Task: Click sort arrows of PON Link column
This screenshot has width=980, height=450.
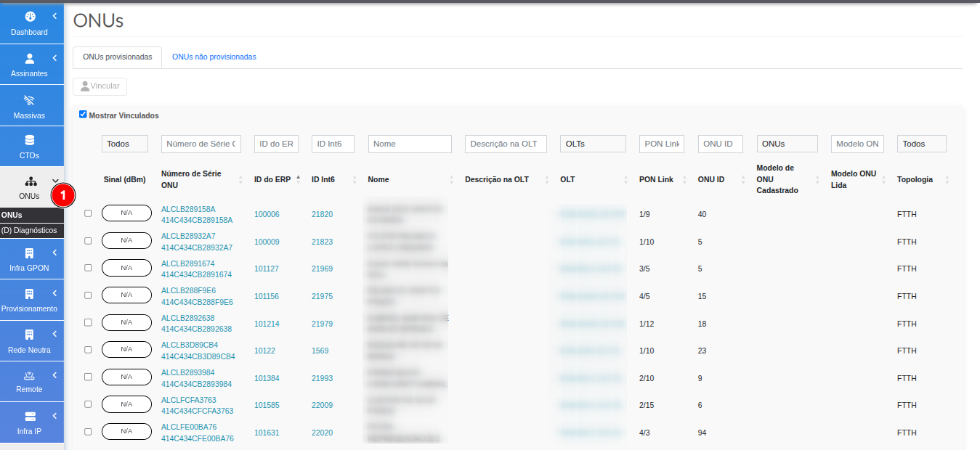Action: click(684, 179)
